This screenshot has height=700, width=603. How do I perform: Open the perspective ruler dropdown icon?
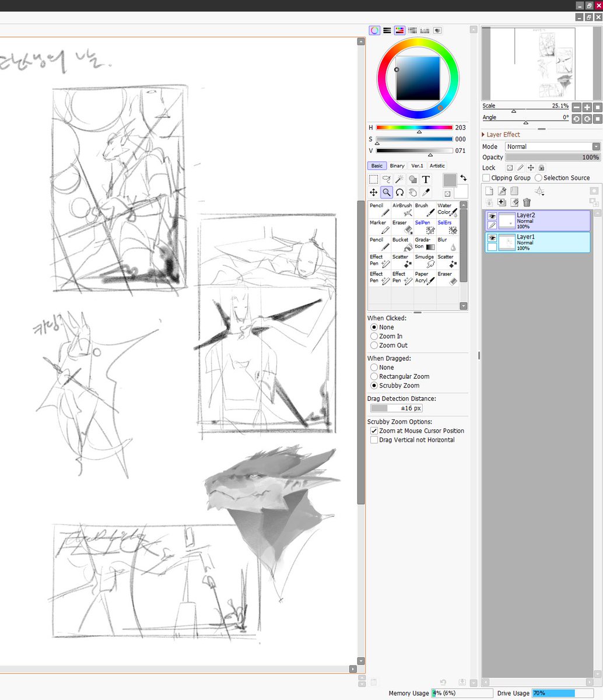tap(540, 191)
